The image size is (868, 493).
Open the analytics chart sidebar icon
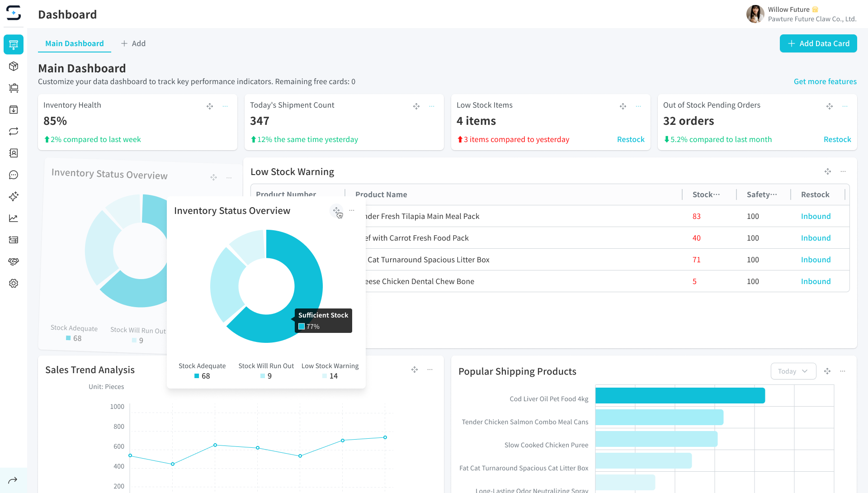click(14, 218)
